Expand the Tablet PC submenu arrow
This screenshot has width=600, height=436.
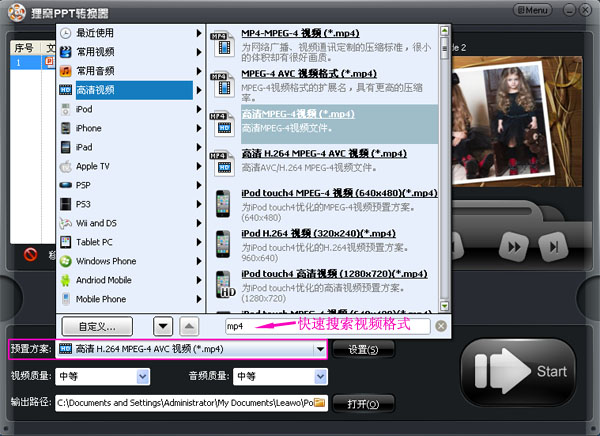tap(199, 242)
